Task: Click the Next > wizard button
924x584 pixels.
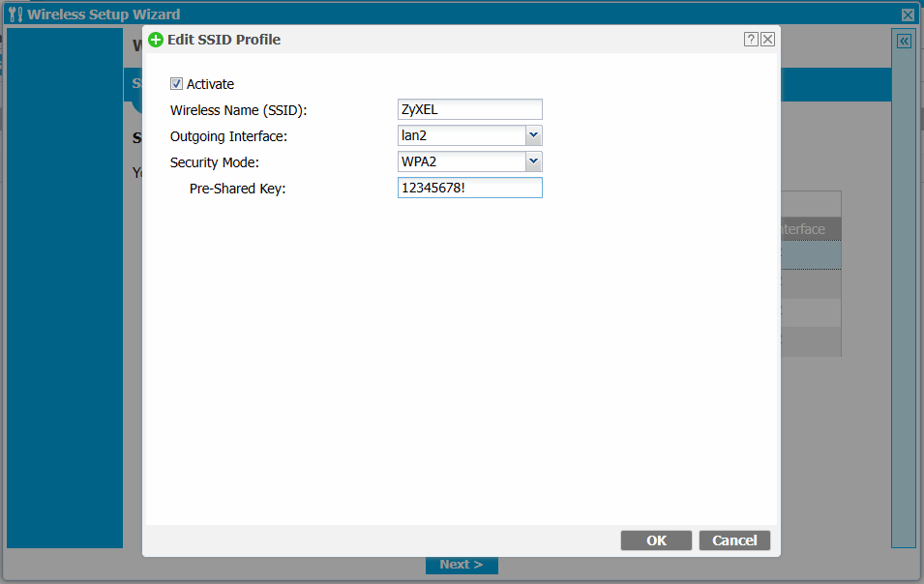Action: point(462,565)
